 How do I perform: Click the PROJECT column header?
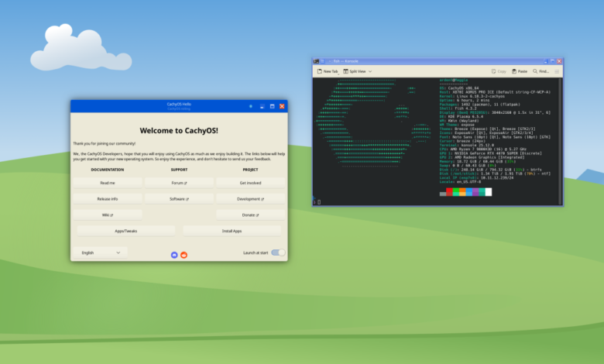coord(250,170)
